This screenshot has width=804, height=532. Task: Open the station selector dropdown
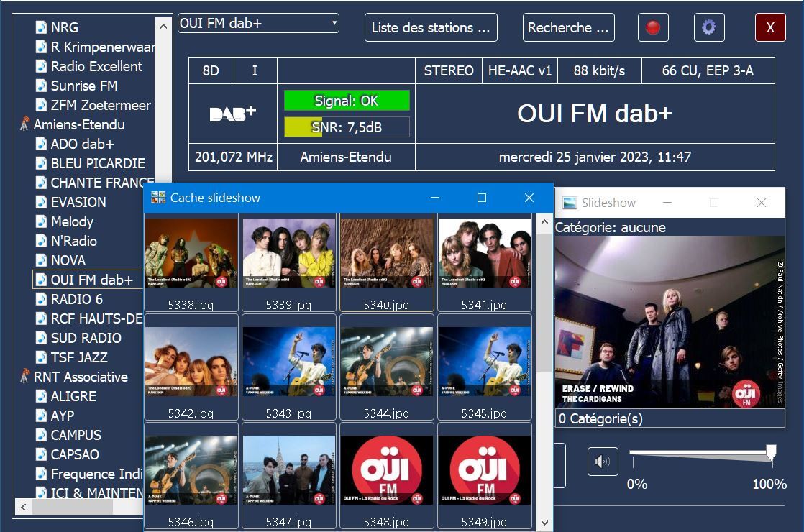tap(258, 23)
